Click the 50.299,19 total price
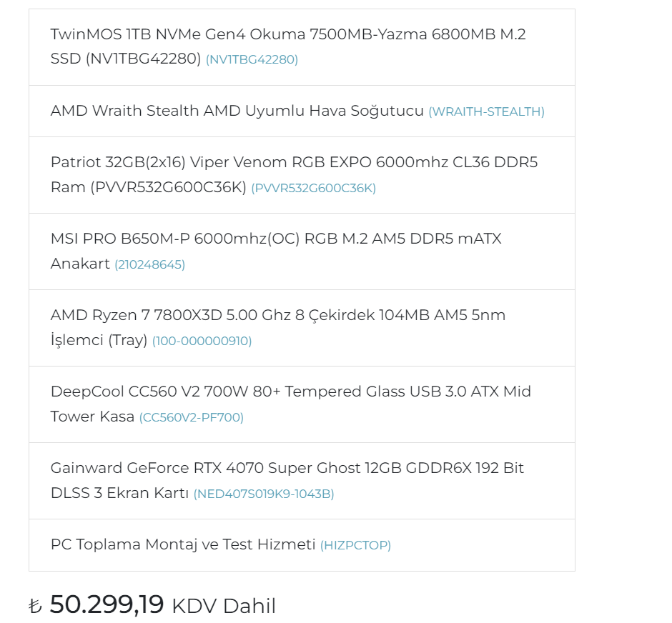Image resolution: width=672 pixels, height=623 pixels. click(x=107, y=605)
